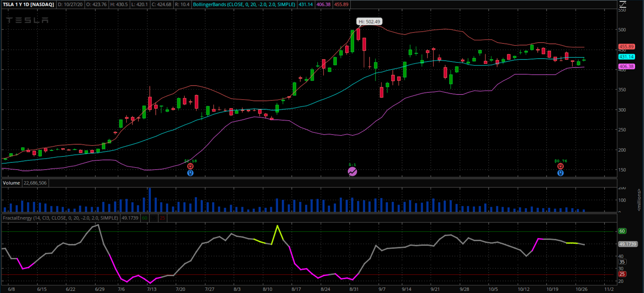Click the 6/29 date label on the time axis
Screen dimensions: 644x293
pyautogui.click(x=99, y=289)
